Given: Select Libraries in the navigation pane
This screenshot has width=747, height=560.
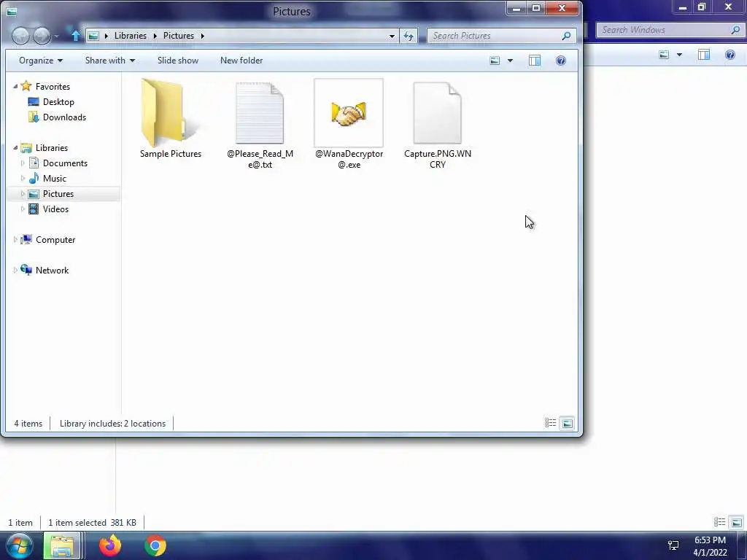Looking at the screenshot, I should pos(52,147).
